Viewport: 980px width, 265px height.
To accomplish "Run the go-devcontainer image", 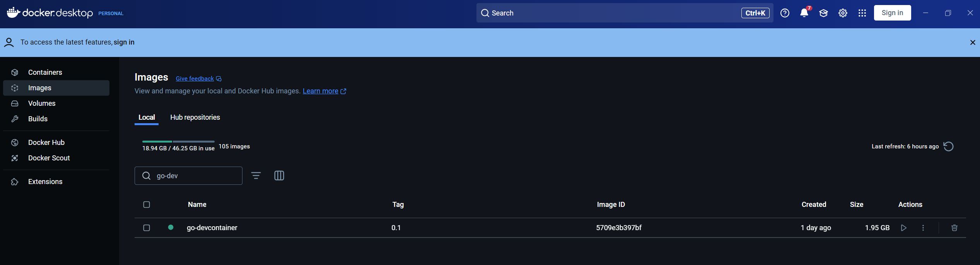I will click(x=903, y=228).
